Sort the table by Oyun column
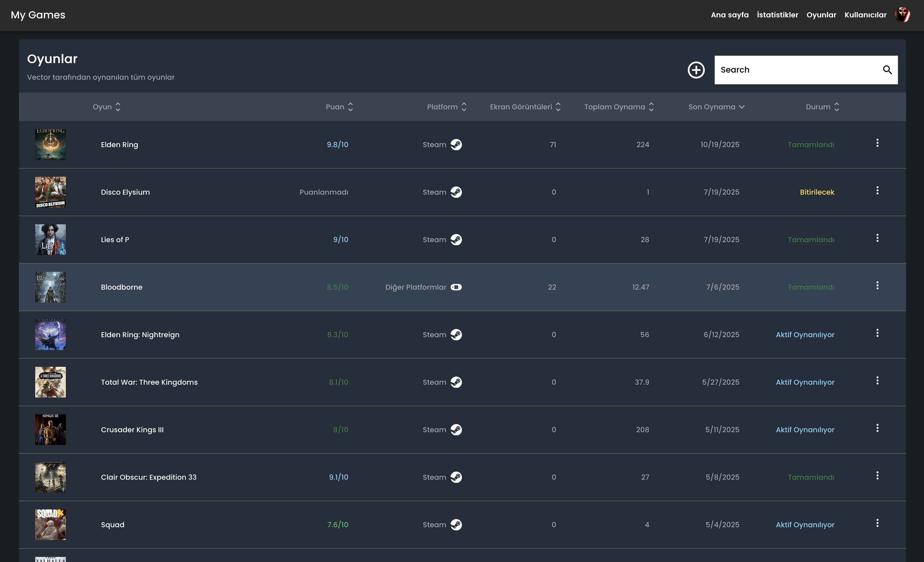 107,107
